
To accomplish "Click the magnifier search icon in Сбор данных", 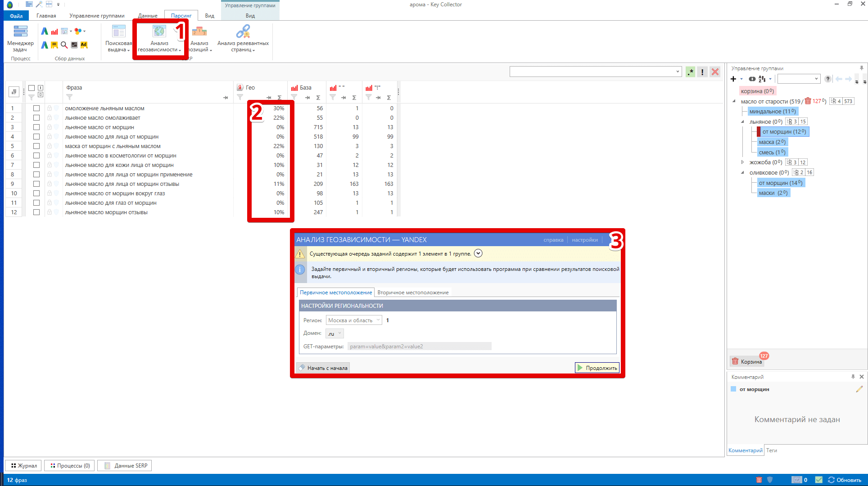I will click(x=64, y=45).
